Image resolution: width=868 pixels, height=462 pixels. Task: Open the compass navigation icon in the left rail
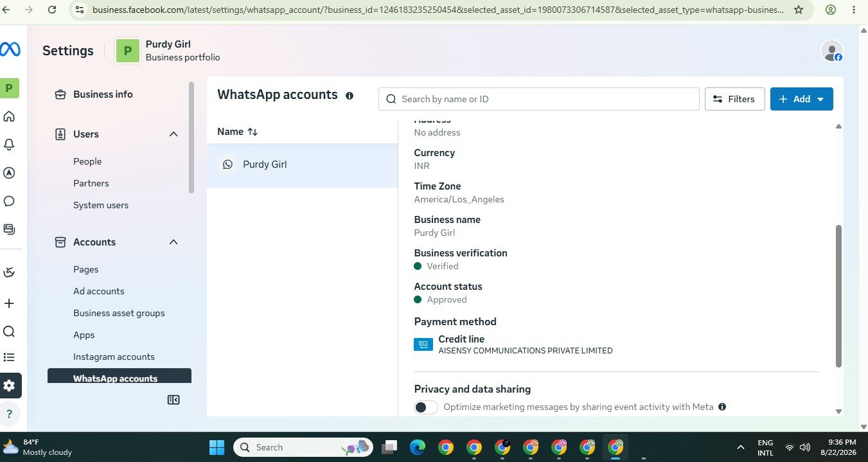pos(9,173)
